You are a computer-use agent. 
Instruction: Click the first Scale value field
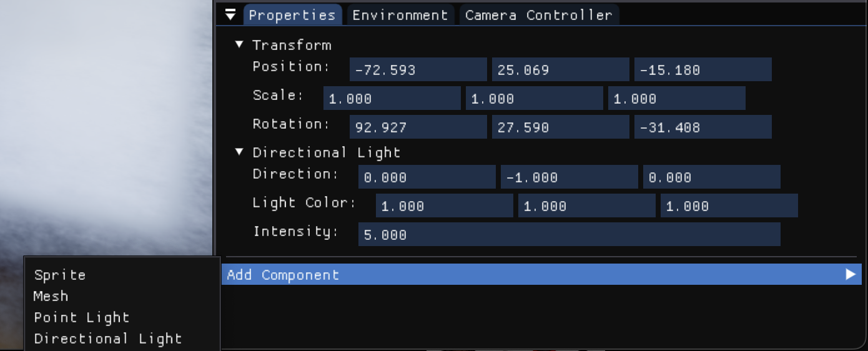[x=392, y=99]
